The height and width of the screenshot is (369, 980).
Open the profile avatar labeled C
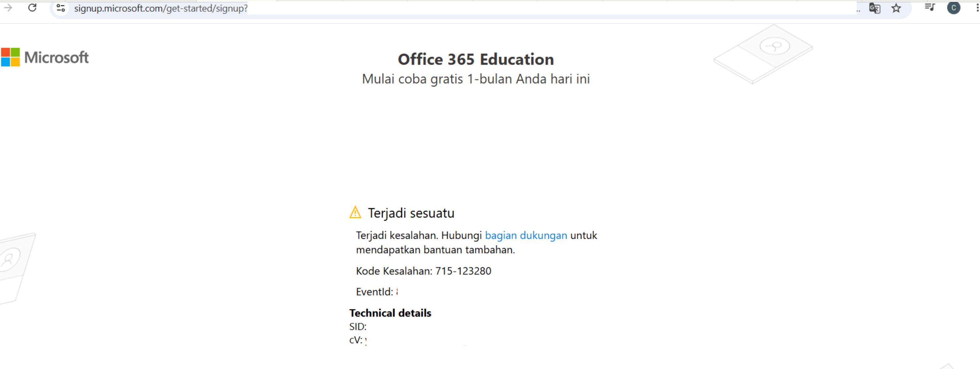pos(953,8)
